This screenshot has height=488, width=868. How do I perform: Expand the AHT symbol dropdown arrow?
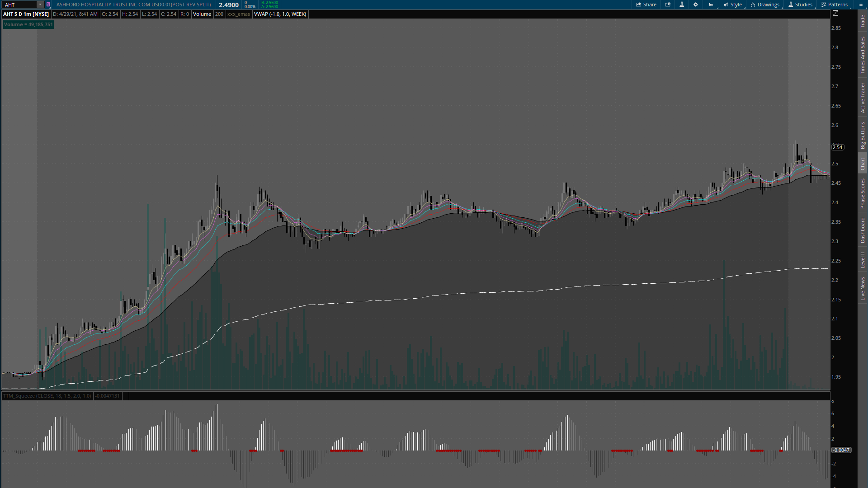pos(40,5)
